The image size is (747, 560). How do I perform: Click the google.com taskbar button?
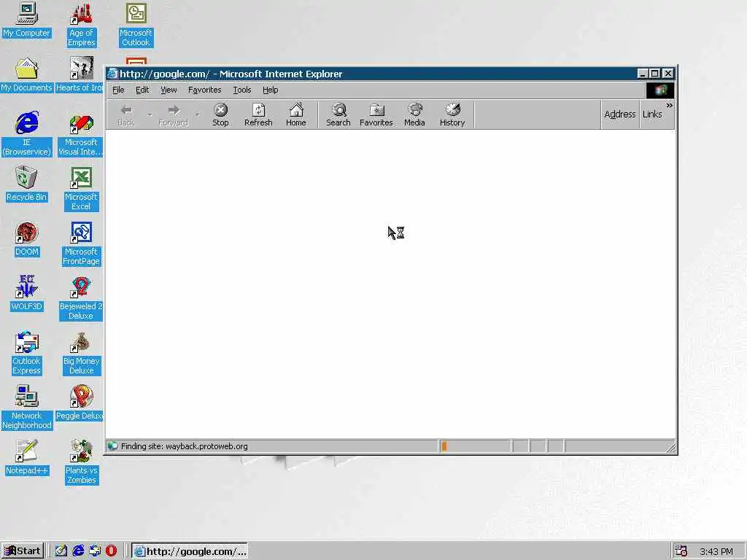[190, 551]
